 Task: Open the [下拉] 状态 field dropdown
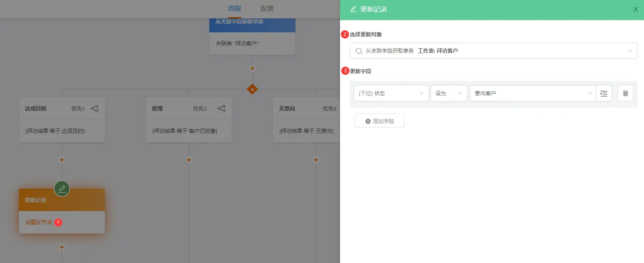point(391,93)
